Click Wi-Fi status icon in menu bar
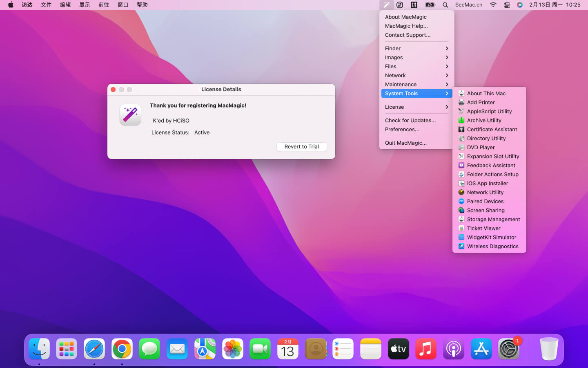The image size is (588, 368). click(493, 5)
